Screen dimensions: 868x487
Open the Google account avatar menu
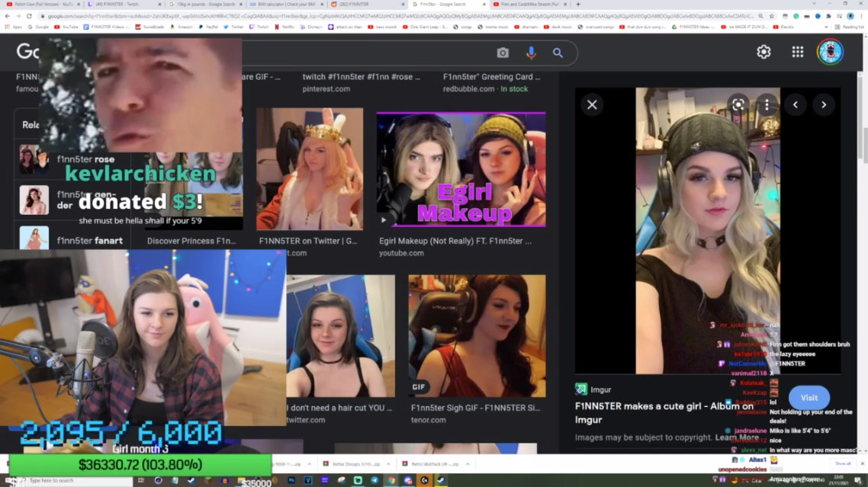pyautogui.click(x=831, y=52)
